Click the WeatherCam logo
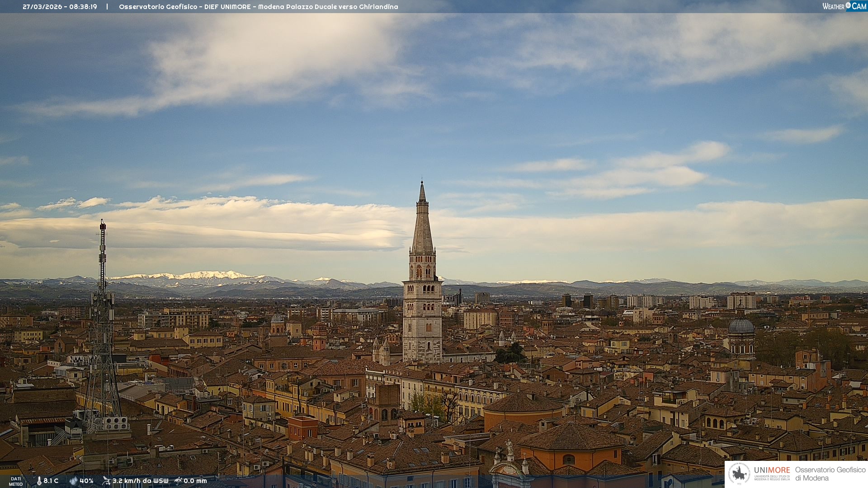The height and width of the screenshot is (488, 868). pyautogui.click(x=844, y=6)
